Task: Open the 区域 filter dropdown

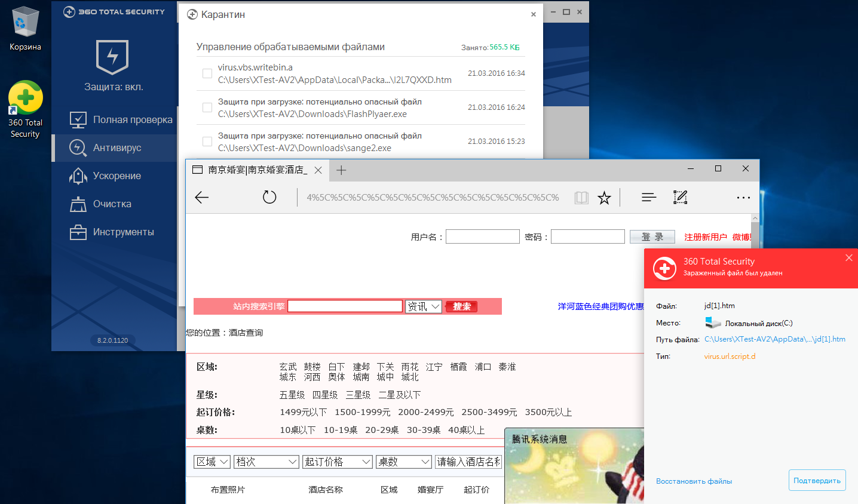Action: coord(212,462)
